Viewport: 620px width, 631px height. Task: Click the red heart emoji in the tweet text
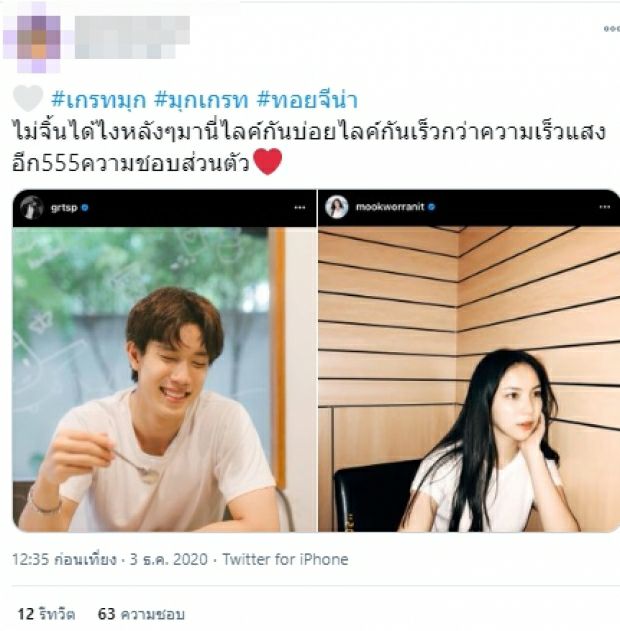pyautogui.click(x=268, y=161)
